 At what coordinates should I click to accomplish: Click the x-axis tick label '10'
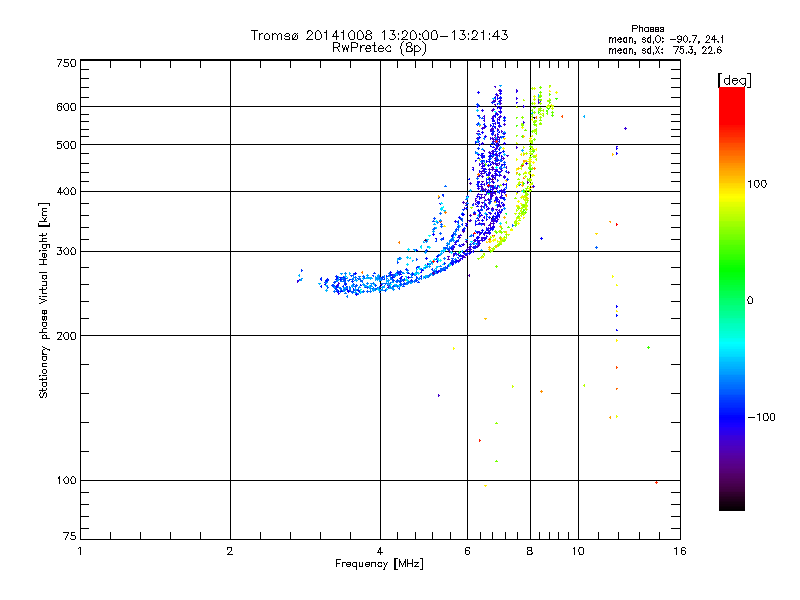[x=578, y=551]
